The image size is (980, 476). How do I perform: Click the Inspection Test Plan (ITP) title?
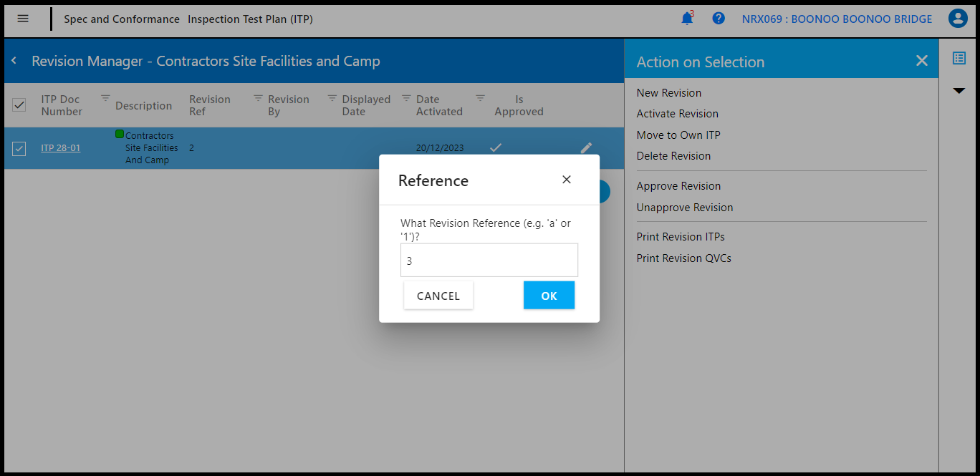tap(250, 19)
